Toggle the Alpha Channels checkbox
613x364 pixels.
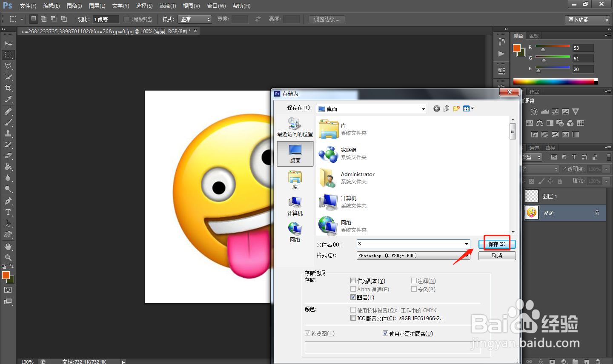point(353,289)
